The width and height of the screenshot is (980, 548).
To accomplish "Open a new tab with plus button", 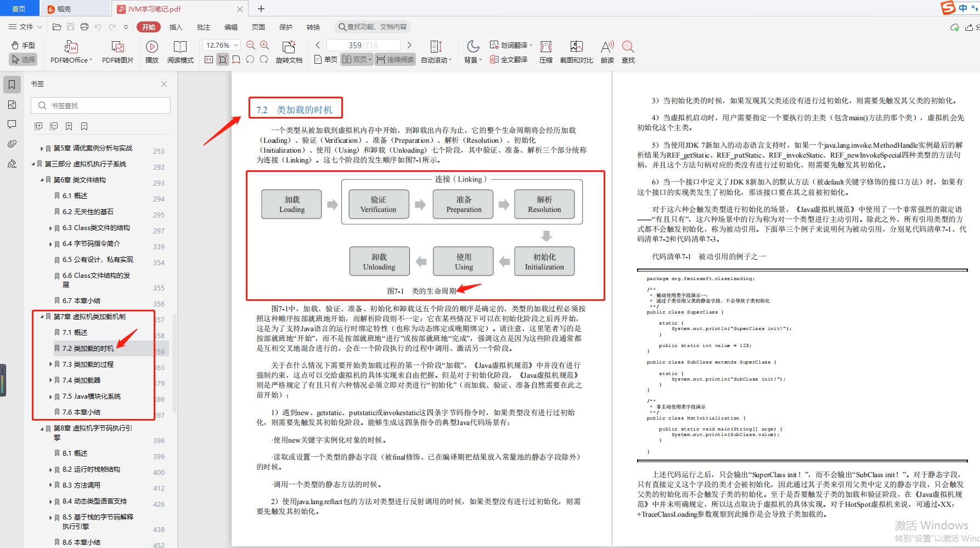I will (x=261, y=9).
